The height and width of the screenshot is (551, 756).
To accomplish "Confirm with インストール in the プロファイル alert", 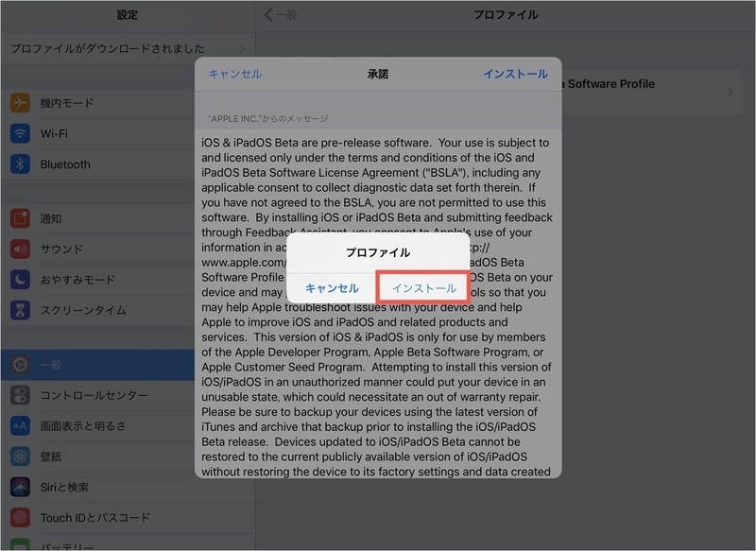I will 423,288.
